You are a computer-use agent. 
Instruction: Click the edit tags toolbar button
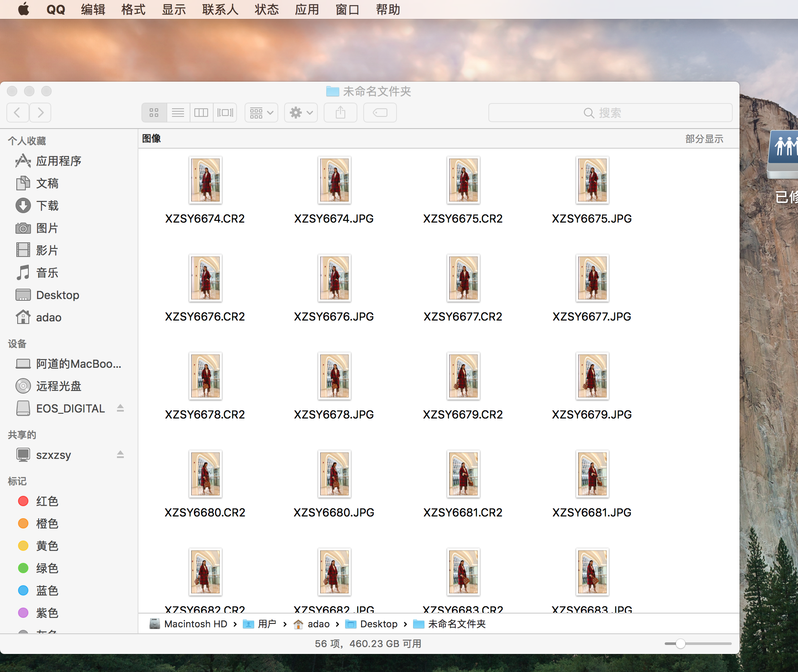point(380,113)
